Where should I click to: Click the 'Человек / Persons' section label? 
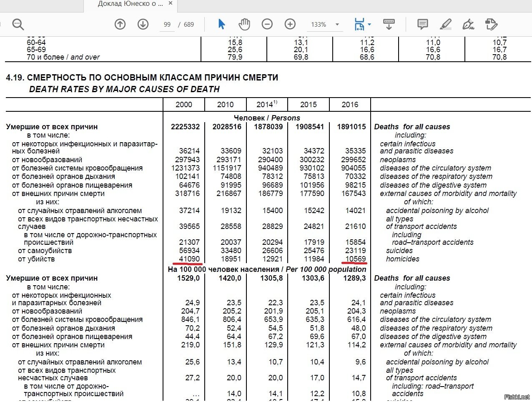267,118
